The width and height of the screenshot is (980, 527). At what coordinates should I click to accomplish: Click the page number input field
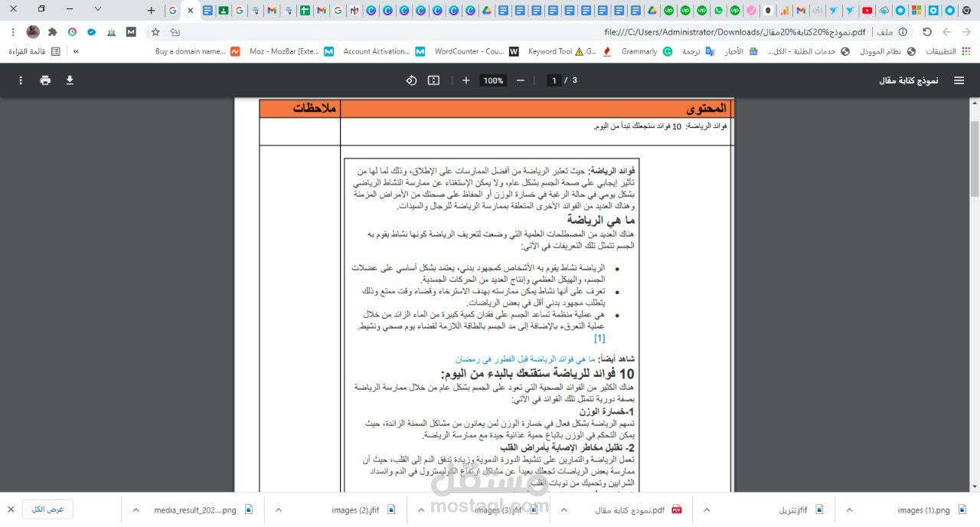tap(554, 80)
